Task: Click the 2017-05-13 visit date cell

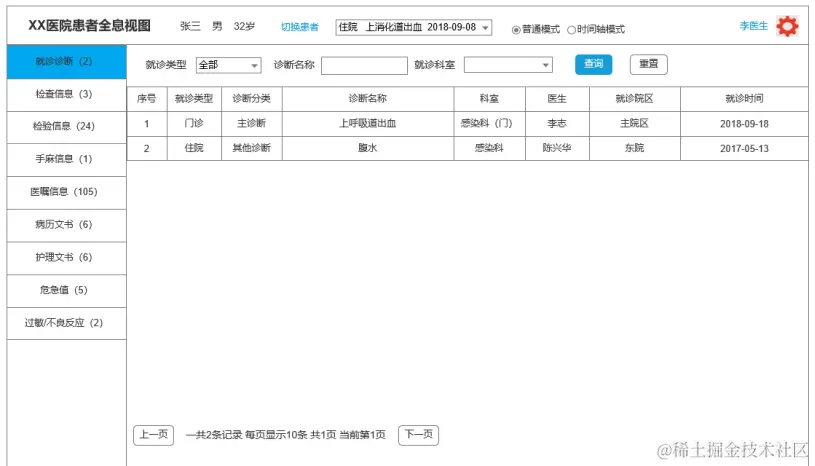Action: coord(744,148)
